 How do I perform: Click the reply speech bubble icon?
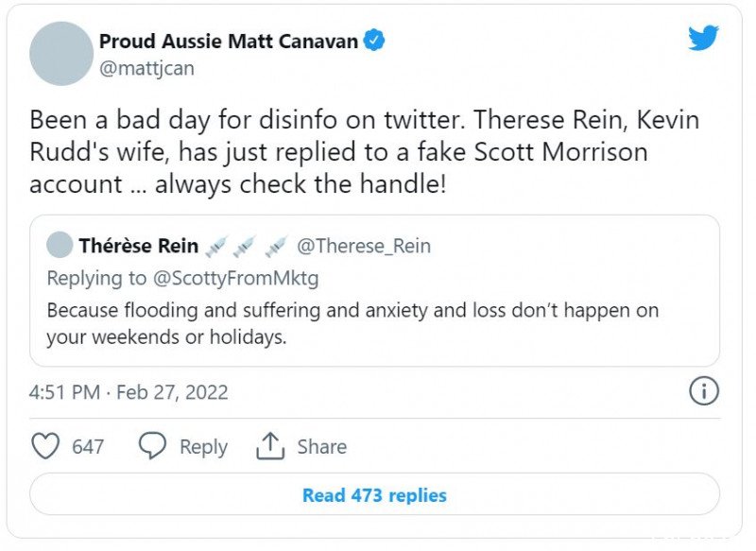click(152, 445)
